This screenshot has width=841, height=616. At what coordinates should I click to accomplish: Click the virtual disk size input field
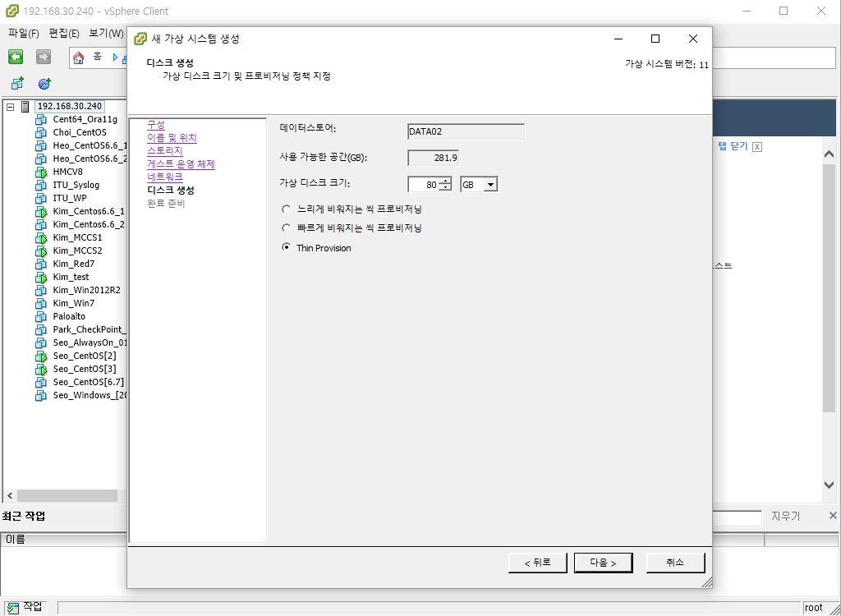(x=424, y=185)
